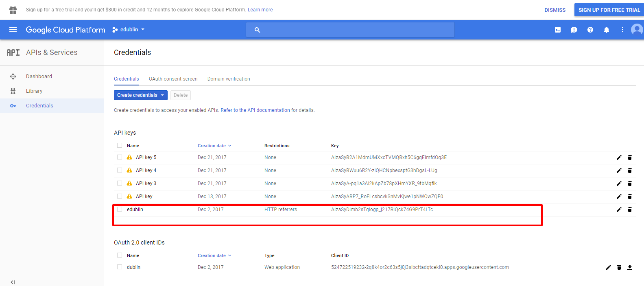Screen dimensions: 644x286
Task: Open the user account avatar
Action: click(637, 29)
